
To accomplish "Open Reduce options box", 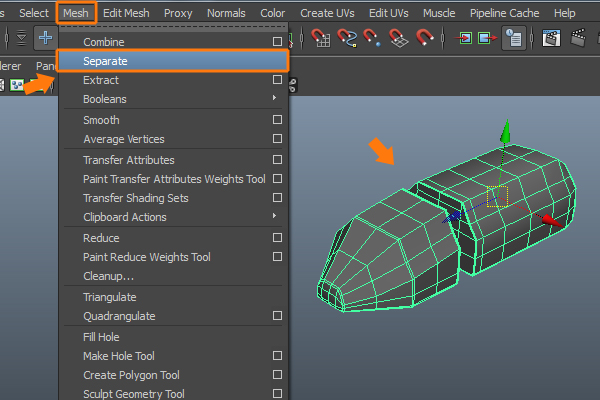I will pyautogui.click(x=277, y=238).
